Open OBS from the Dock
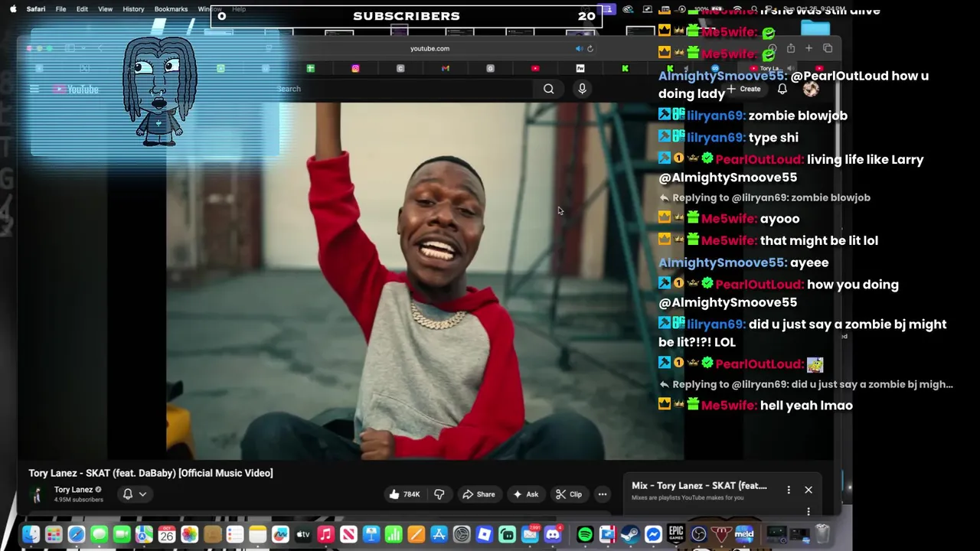The height and width of the screenshot is (551, 980). click(x=698, y=534)
